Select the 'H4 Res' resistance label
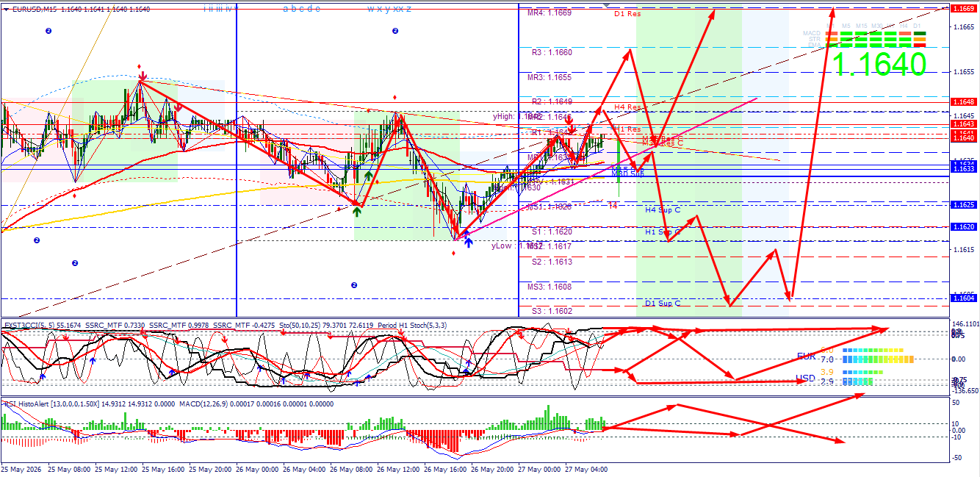The height and width of the screenshot is (477, 980). [x=627, y=107]
